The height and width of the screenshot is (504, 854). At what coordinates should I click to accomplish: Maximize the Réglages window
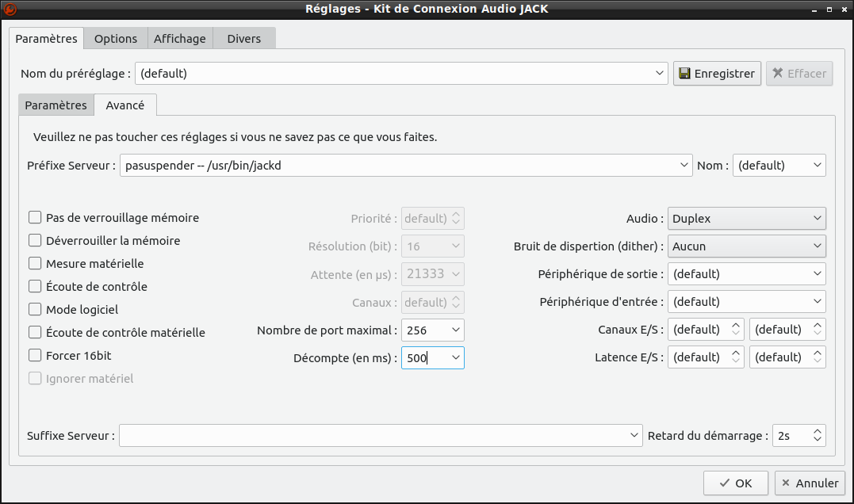[829, 10]
